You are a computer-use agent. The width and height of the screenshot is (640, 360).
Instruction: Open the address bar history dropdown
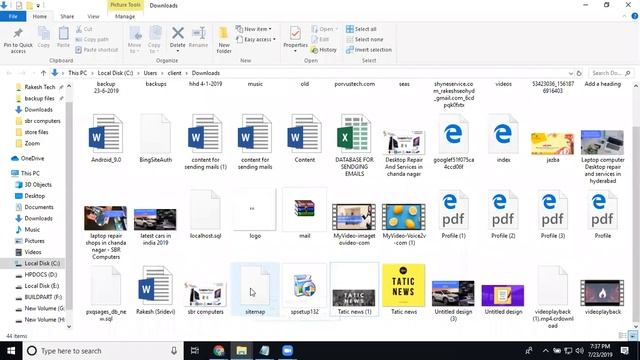pos(571,73)
